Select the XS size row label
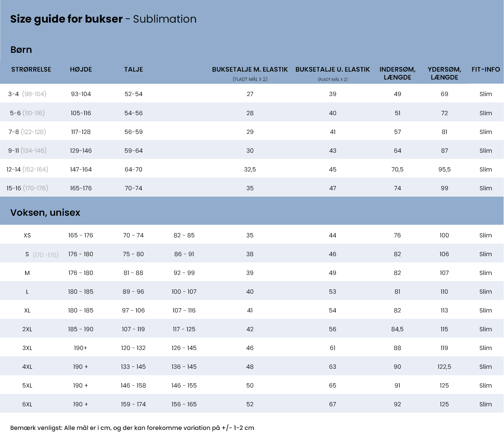 pyautogui.click(x=27, y=235)
